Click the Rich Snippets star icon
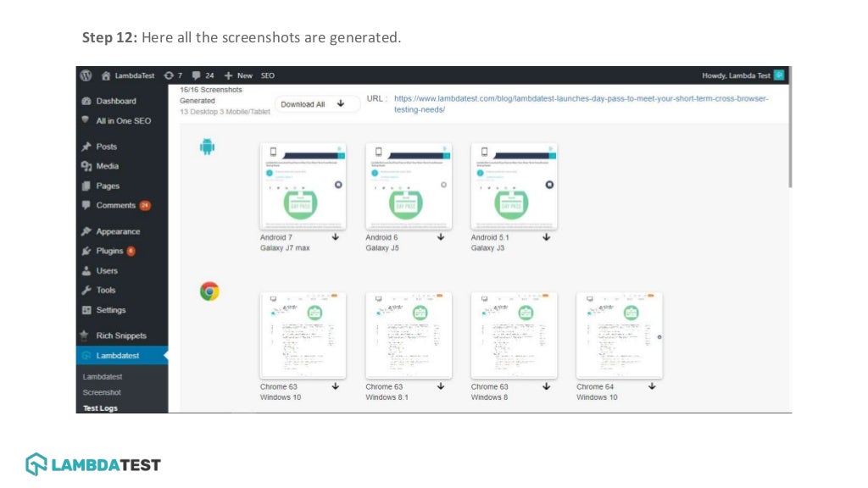 (x=84, y=335)
